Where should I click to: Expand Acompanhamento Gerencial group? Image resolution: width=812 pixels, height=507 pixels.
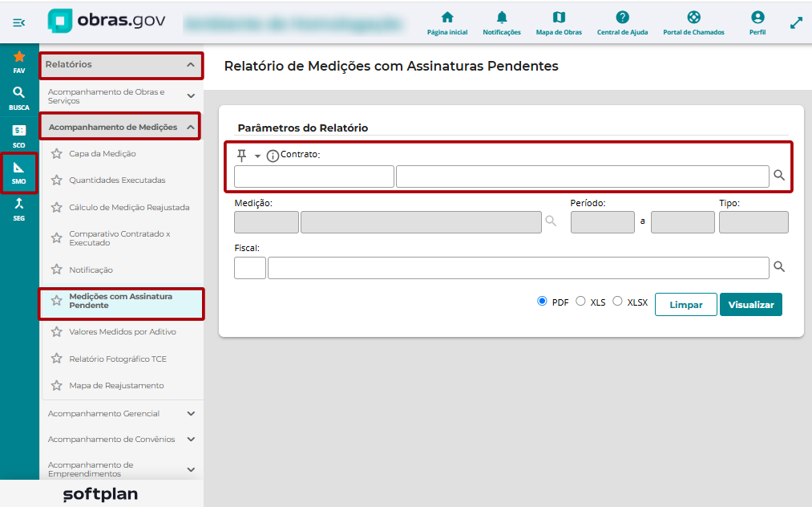191,414
